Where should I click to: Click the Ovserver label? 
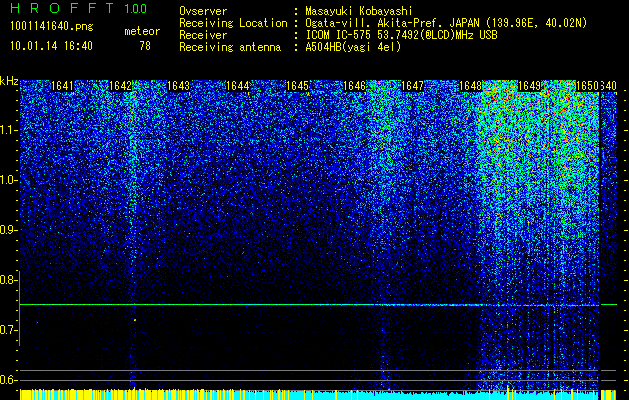pyautogui.click(x=203, y=11)
